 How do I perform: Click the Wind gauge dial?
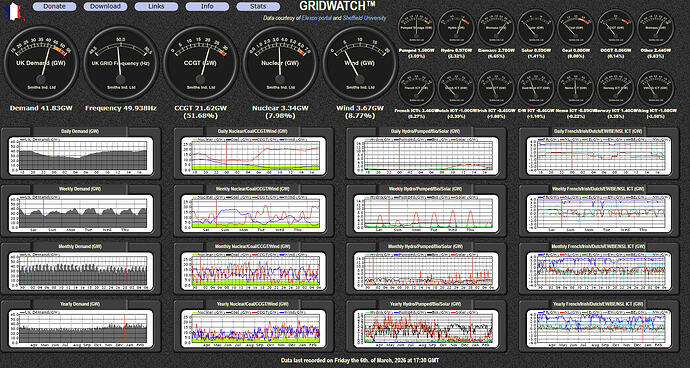tap(360, 63)
